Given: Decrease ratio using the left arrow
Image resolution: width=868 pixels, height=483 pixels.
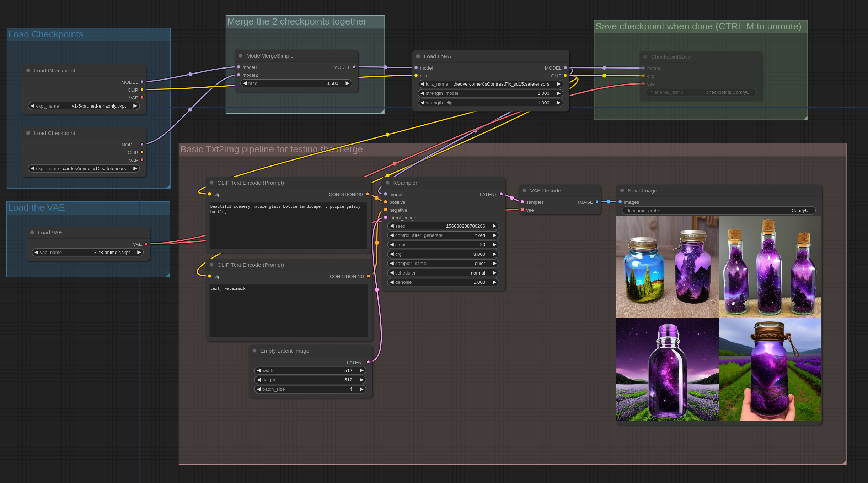Looking at the screenshot, I should [x=245, y=83].
